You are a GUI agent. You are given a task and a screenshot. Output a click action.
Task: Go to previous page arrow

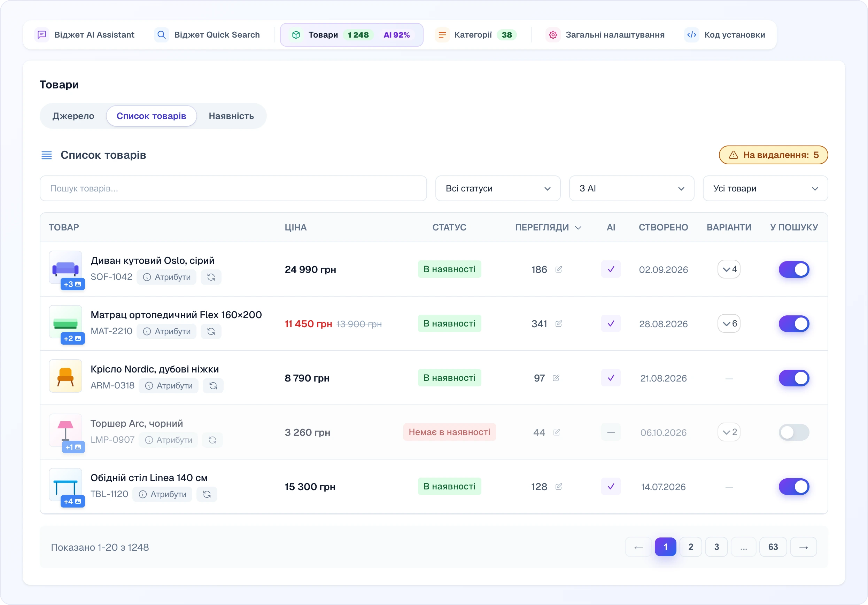(638, 547)
